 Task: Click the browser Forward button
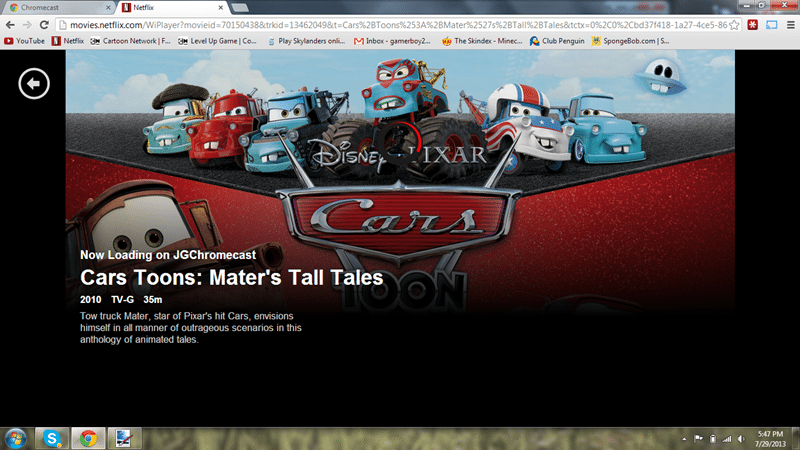(27, 24)
